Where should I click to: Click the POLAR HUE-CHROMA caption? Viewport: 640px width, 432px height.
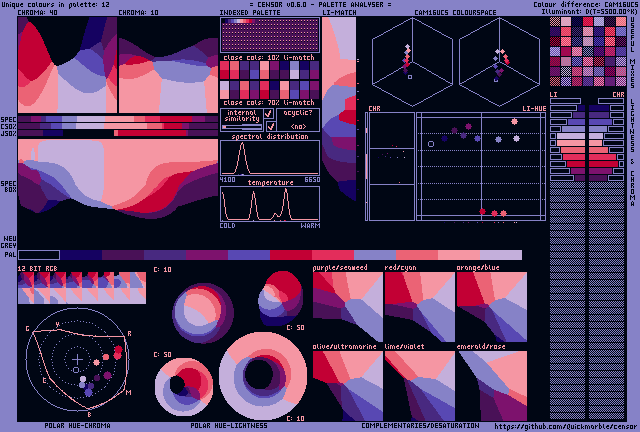pyautogui.click(x=78, y=425)
